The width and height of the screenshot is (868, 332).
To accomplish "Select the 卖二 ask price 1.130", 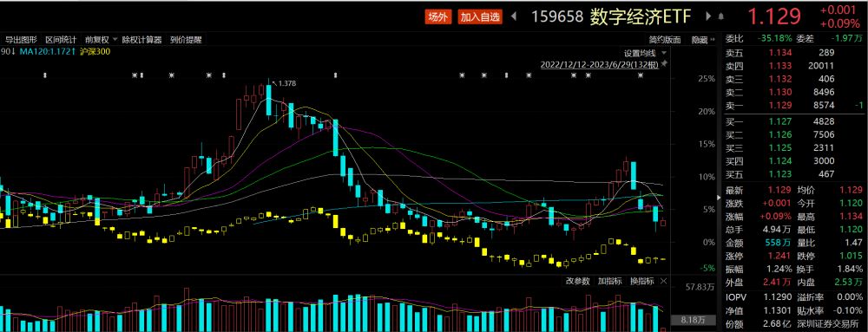I will pos(781,92).
